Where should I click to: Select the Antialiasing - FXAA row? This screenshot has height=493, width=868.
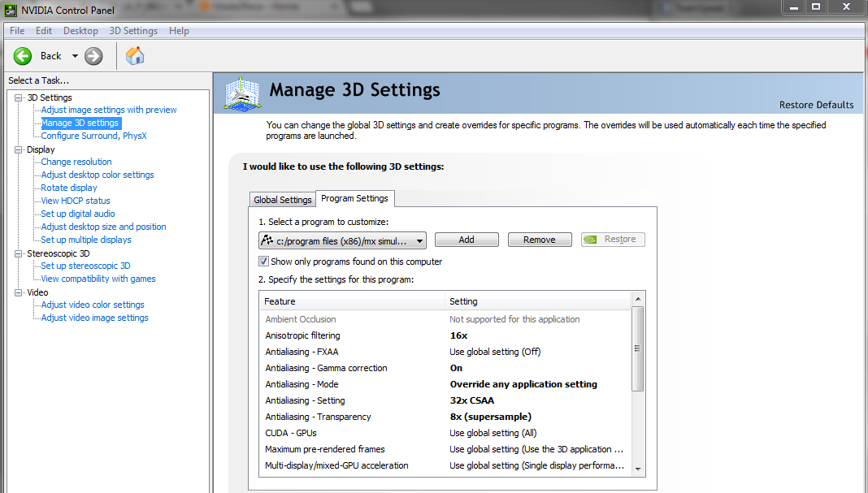(x=445, y=352)
